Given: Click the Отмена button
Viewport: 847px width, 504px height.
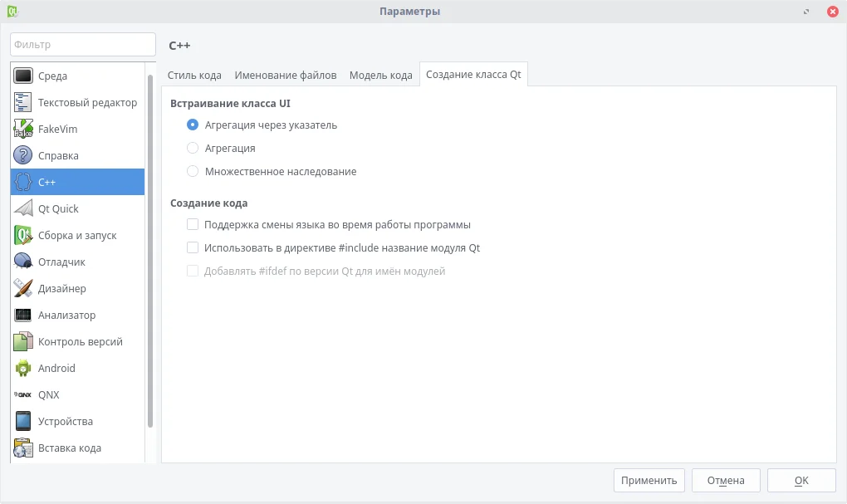Looking at the screenshot, I should pos(726,480).
